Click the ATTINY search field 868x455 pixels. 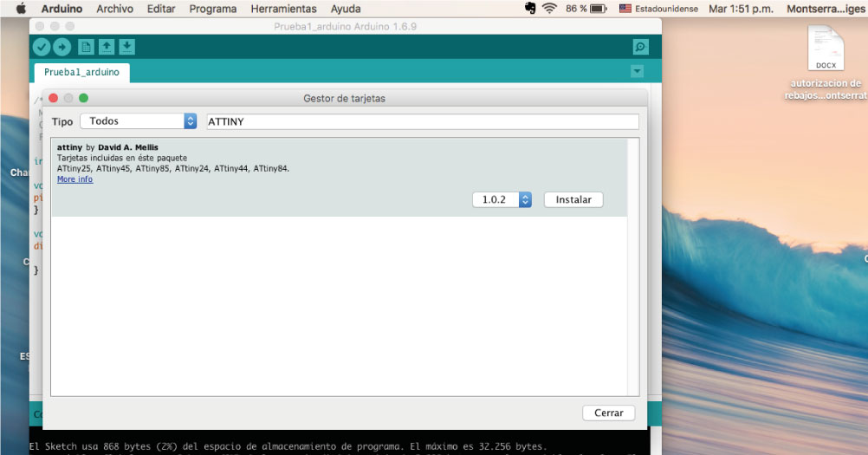(423, 122)
